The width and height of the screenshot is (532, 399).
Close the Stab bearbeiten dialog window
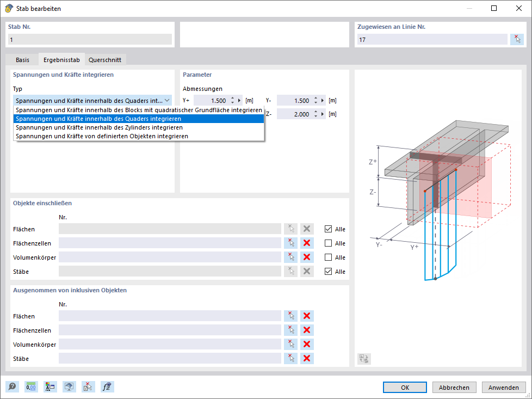click(519, 9)
